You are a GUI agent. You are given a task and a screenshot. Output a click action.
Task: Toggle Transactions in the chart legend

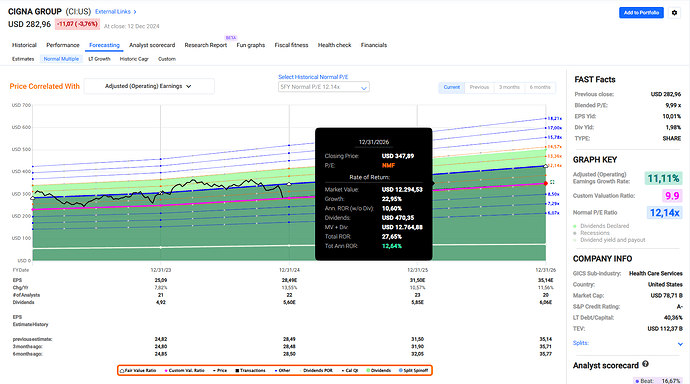click(250, 370)
